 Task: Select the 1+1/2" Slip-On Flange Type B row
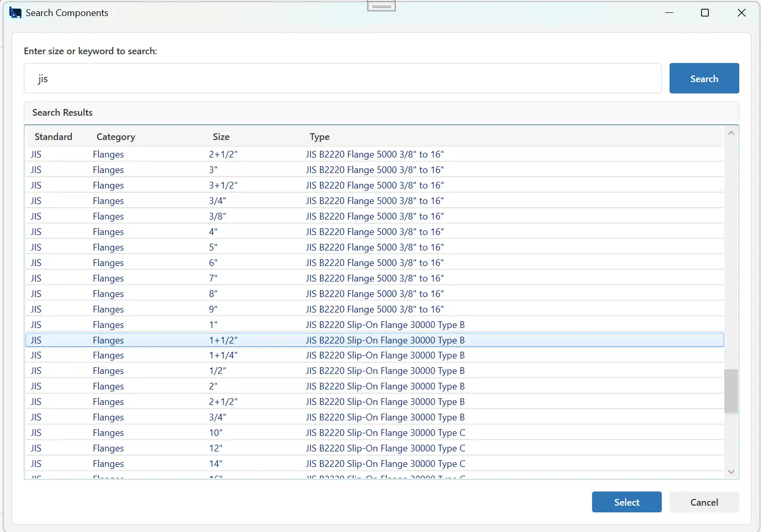click(375, 340)
